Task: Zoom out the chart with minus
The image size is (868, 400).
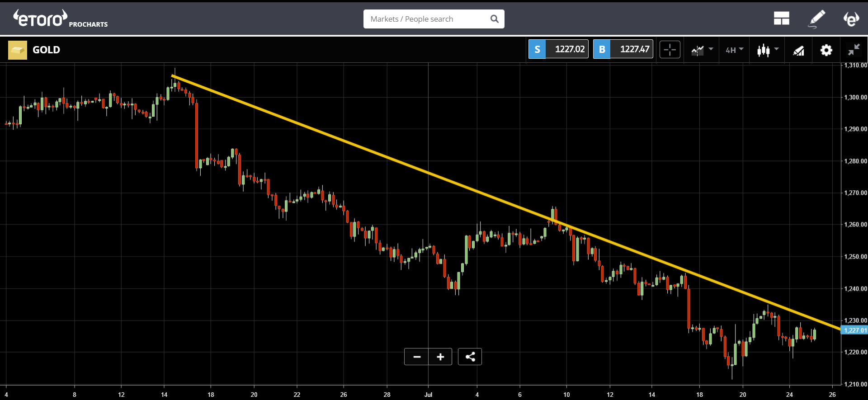Action: click(417, 357)
